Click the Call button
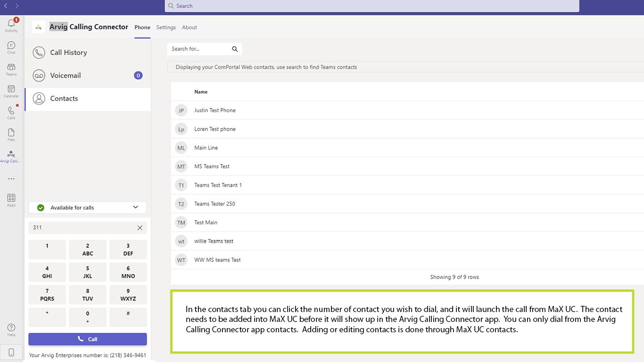644x362 pixels. [88, 339]
